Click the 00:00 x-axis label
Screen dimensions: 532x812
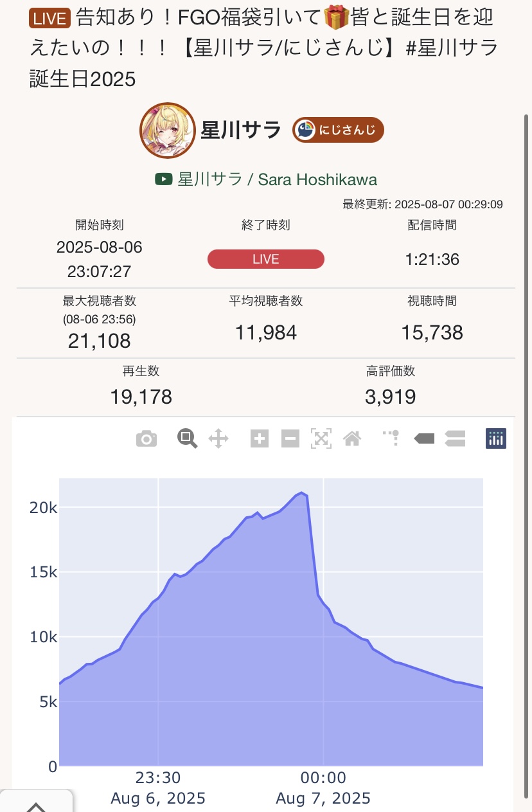[x=323, y=778]
